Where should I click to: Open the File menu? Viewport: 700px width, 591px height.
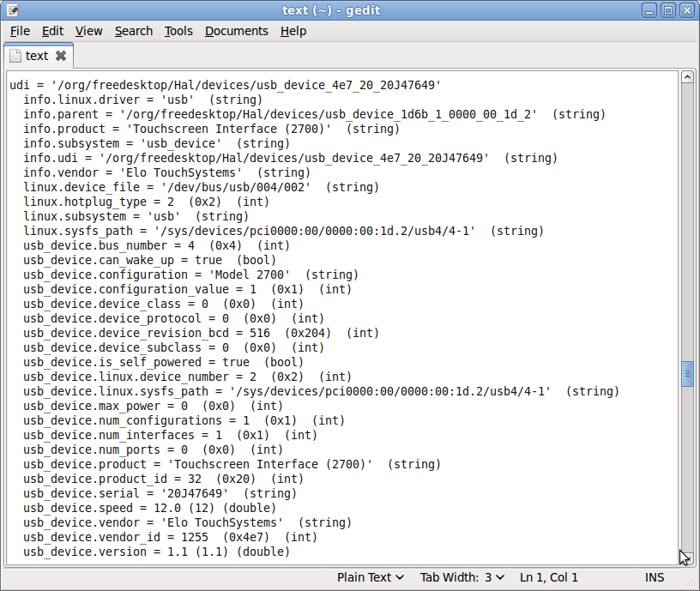[20, 31]
